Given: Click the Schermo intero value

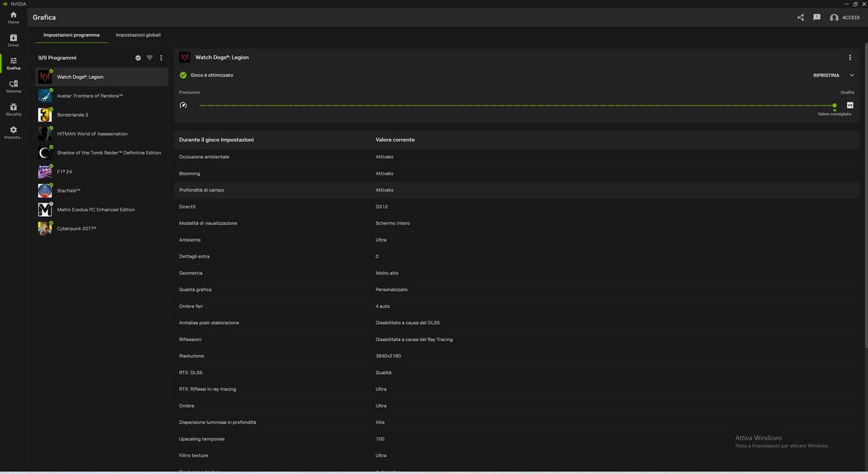Looking at the screenshot, I should (x=393, y=223).
